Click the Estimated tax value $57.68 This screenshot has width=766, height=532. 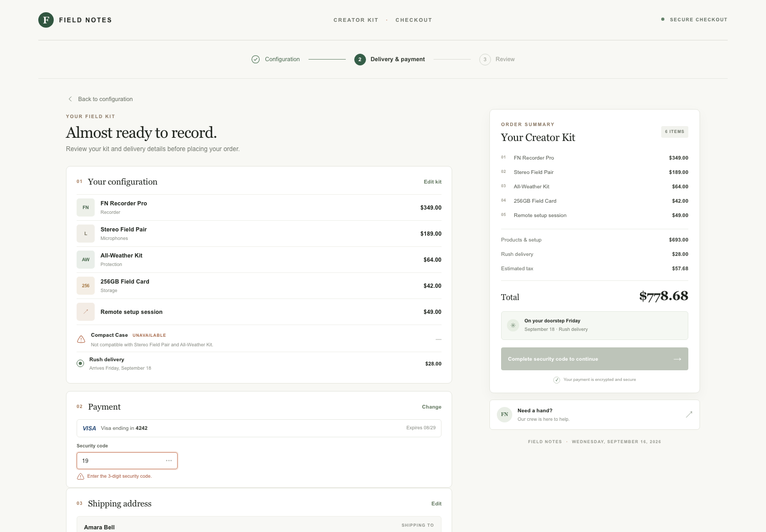(x=680, y=269)
